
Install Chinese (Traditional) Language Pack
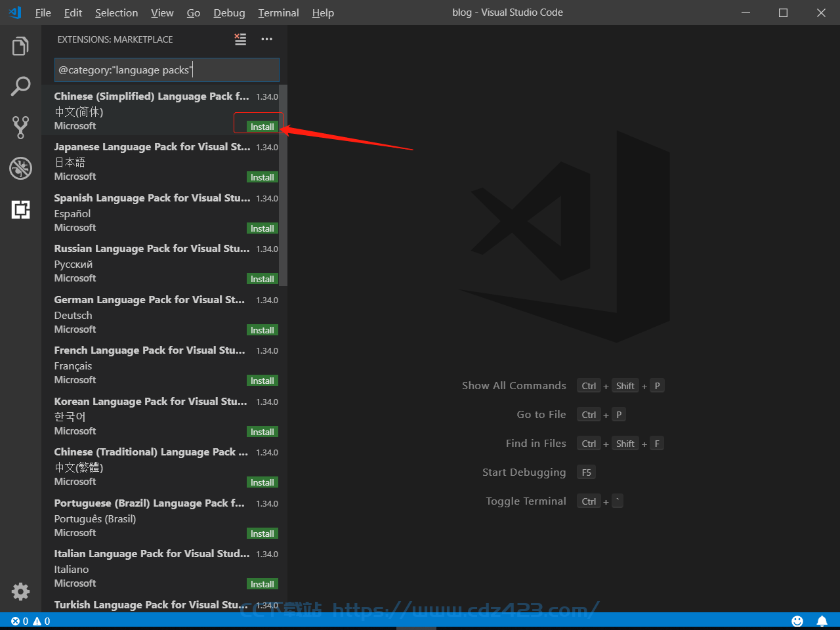[262, 482]
